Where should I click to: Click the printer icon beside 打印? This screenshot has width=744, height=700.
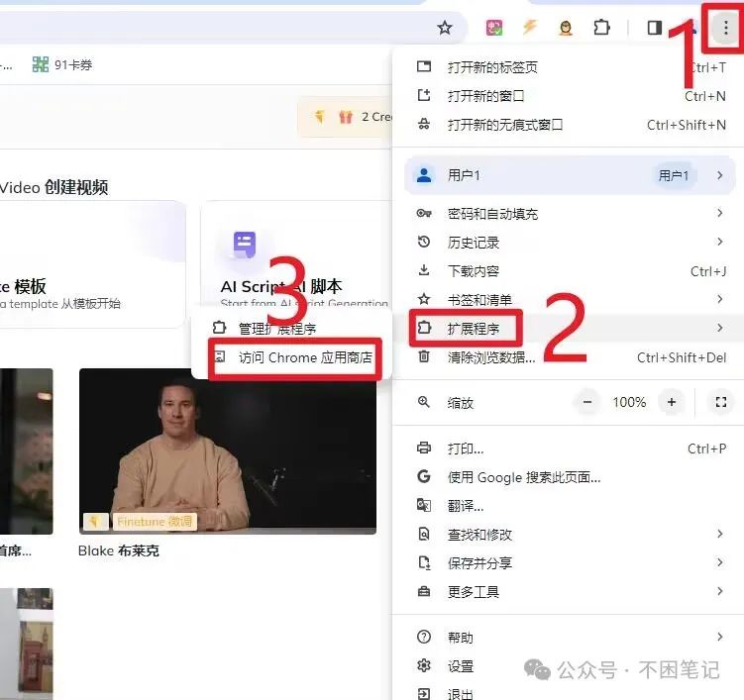(424, 448)
